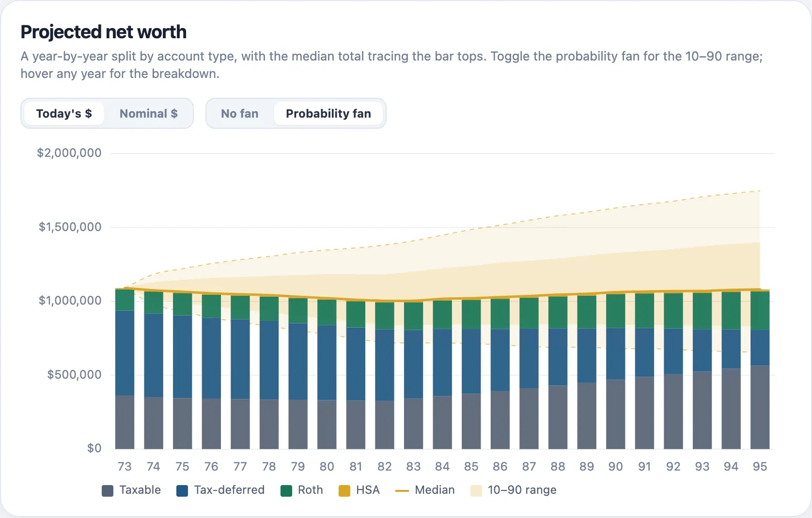The width and height of the screenshot is (812, 518).
Task: Click the Taxable legend label
Action: 140,490
